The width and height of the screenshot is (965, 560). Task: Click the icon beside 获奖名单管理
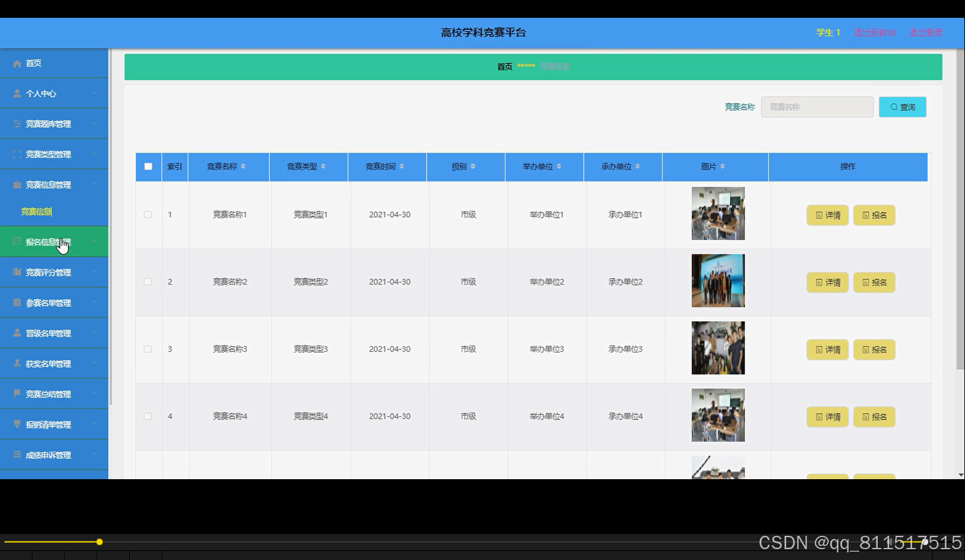[x=17, y=363]
